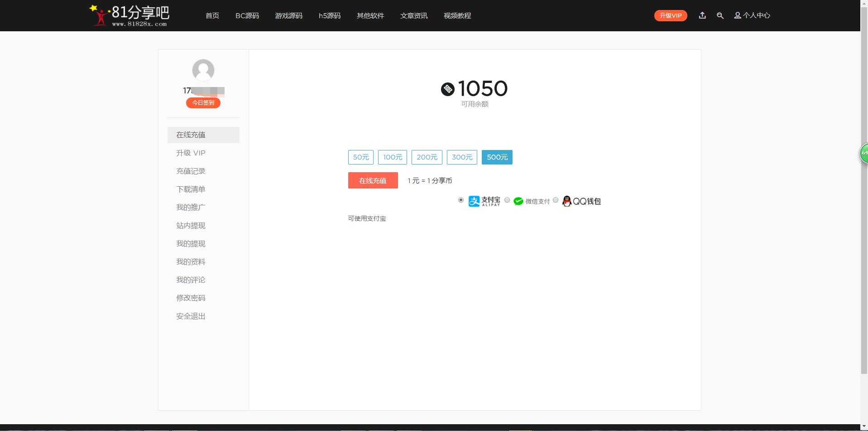This screenshot has height=431, width=868.
Task: Open the search magnifier icon
Action: click(720, 16)
